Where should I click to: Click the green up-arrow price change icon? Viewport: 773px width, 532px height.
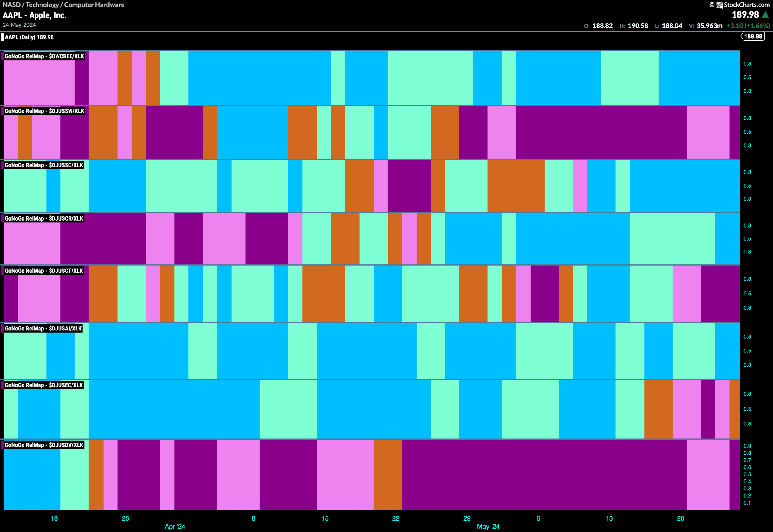coord(766,15)
